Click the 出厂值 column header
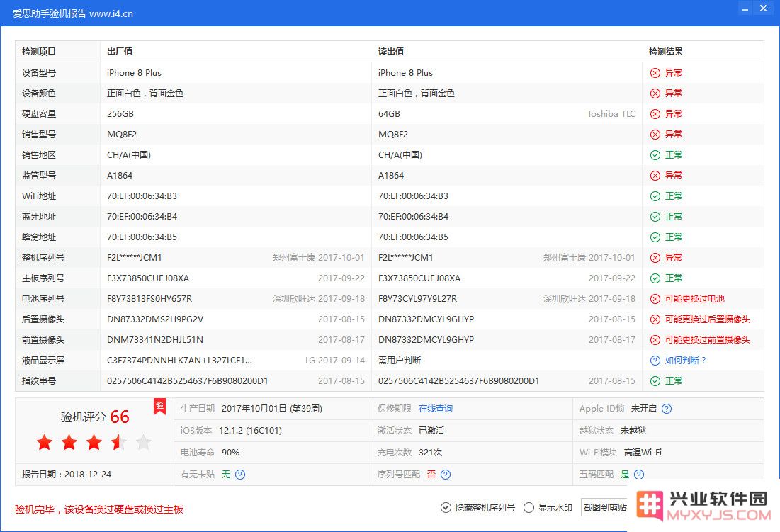Screen dimensions: 780x532 pyautogui.click(x=120, y=52)
